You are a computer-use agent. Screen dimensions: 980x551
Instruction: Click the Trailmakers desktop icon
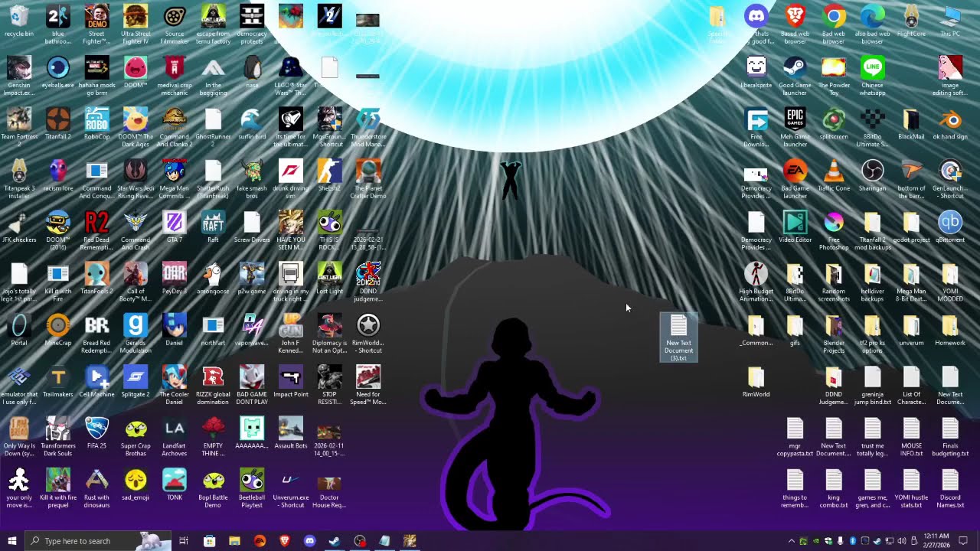click(x=57, y=382)
